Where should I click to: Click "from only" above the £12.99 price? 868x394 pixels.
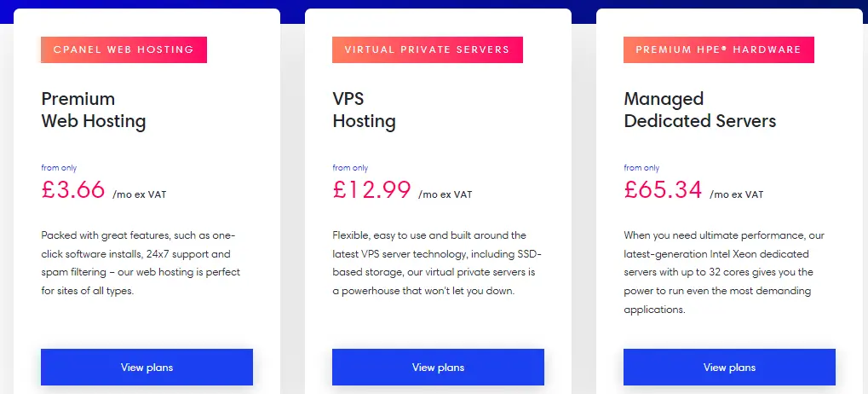click(x=350, y=168)
